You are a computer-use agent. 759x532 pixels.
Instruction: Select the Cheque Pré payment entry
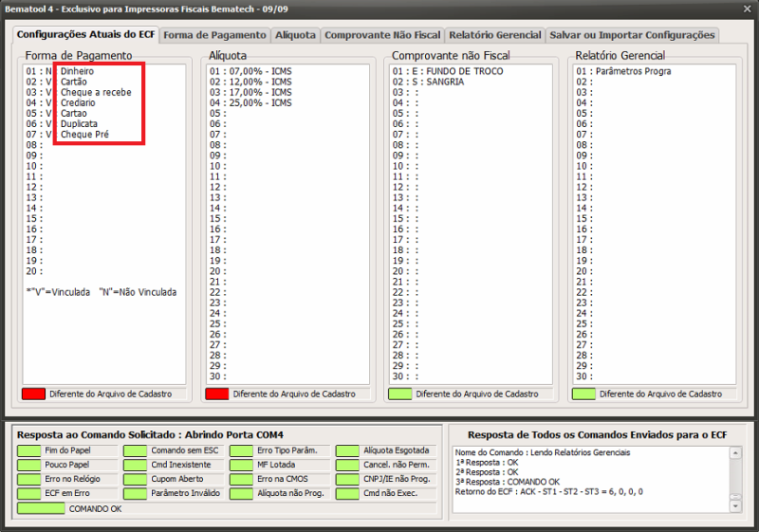click(x=84, y=135)
